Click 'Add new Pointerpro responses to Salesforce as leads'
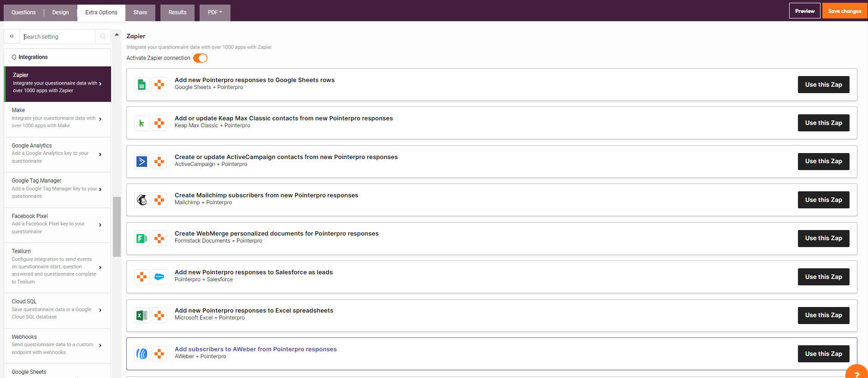This screenshot has height=378, width=868. pyautogui.click(x=254, y=272)
